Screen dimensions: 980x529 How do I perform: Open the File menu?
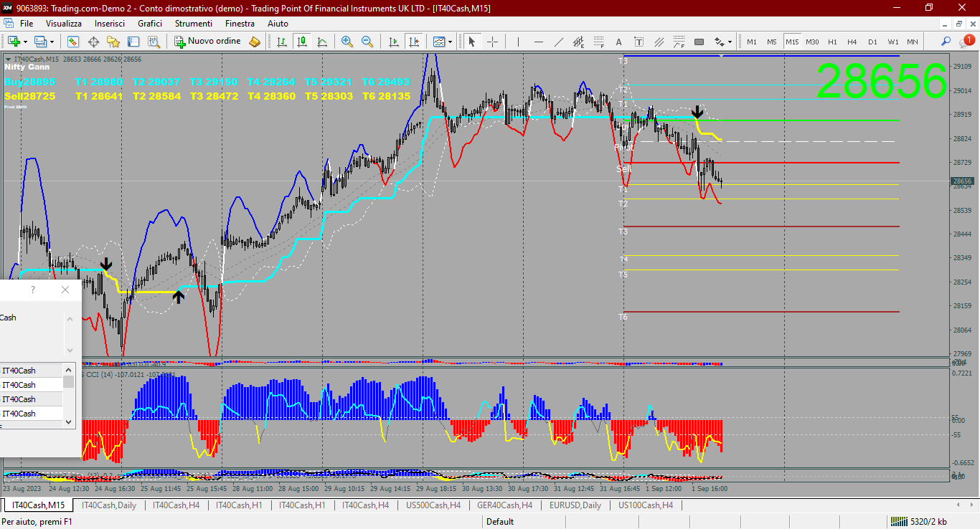[x=27, y=24]
